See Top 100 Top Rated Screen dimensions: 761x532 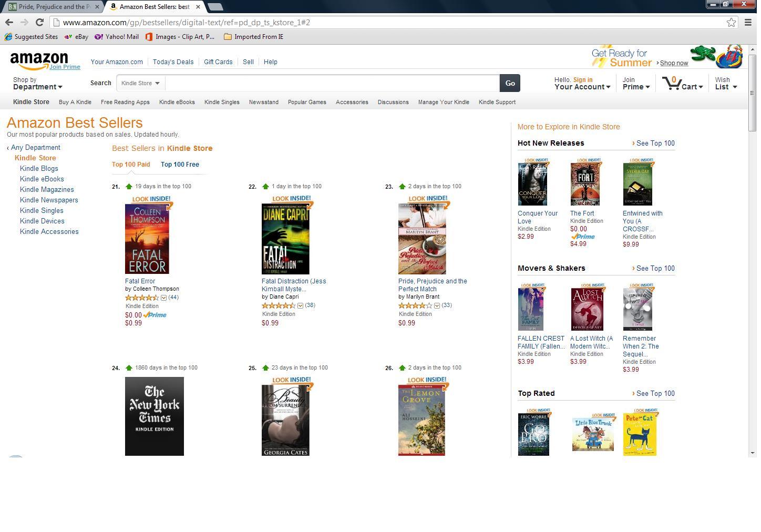tap(655, 393)
